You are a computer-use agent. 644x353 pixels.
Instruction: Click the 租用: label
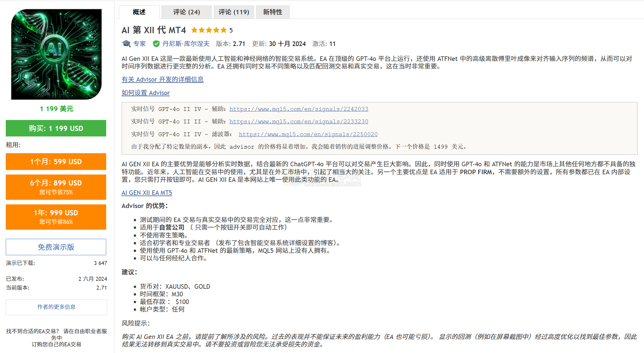pos(13,145)
